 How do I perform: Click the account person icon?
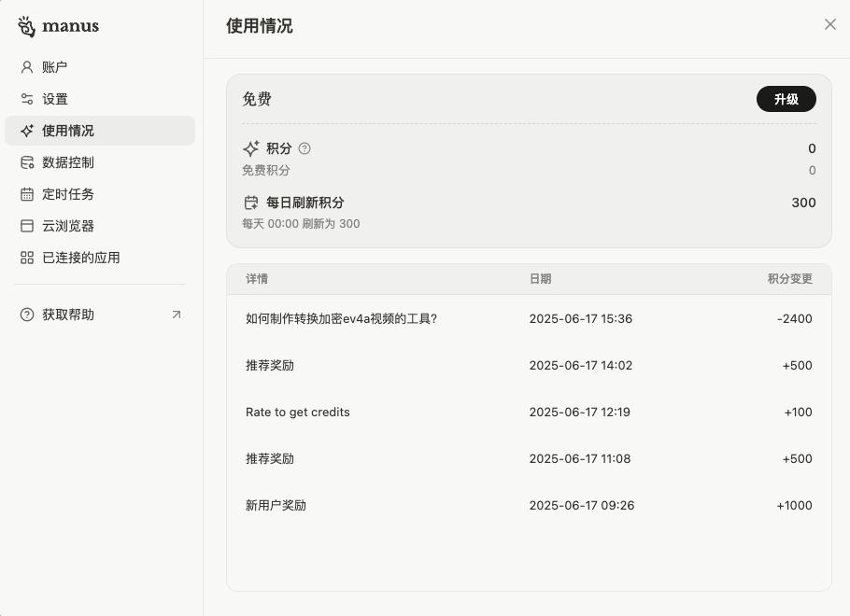26,67
